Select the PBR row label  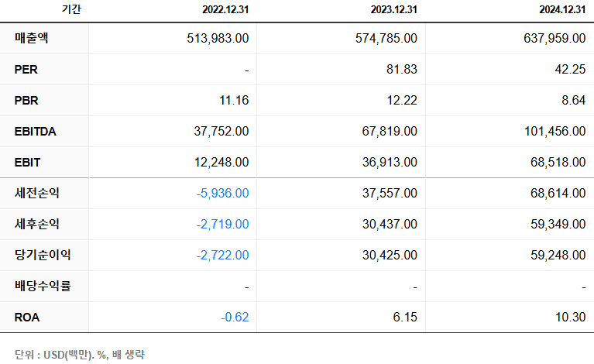[x=26, y=101]
